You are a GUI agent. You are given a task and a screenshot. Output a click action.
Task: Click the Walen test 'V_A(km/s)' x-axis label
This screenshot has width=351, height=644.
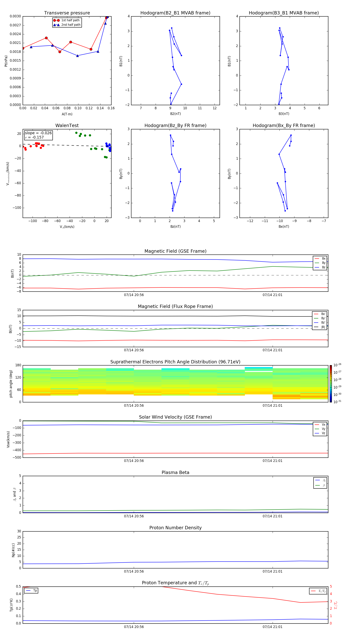click(67, 227)
